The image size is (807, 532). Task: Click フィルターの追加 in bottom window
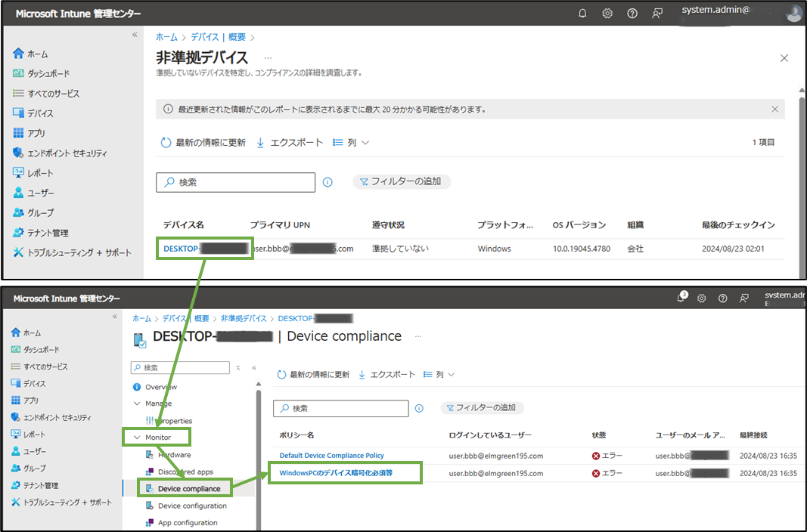(482, 407)
